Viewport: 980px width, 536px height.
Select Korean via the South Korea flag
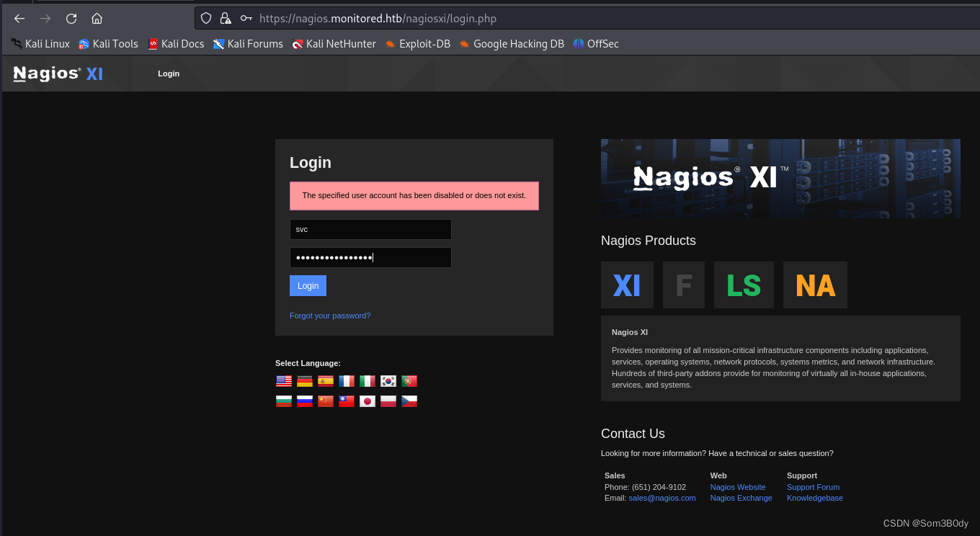pyautogui.click(x=388, y=381)
